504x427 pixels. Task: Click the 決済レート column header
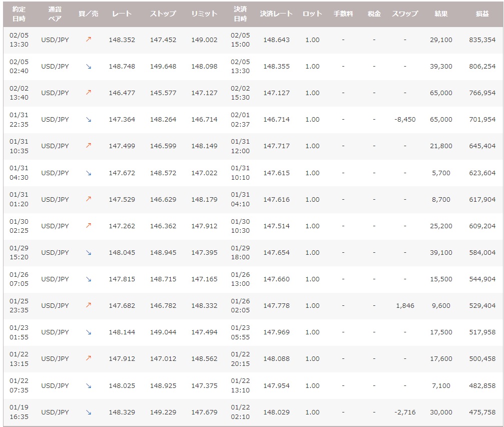(276, 14)
